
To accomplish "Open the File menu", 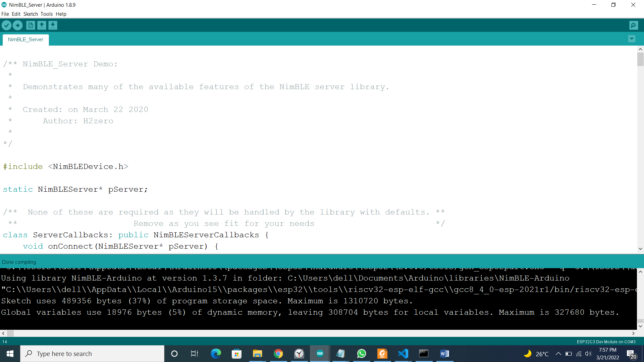I will click(5, 14).
